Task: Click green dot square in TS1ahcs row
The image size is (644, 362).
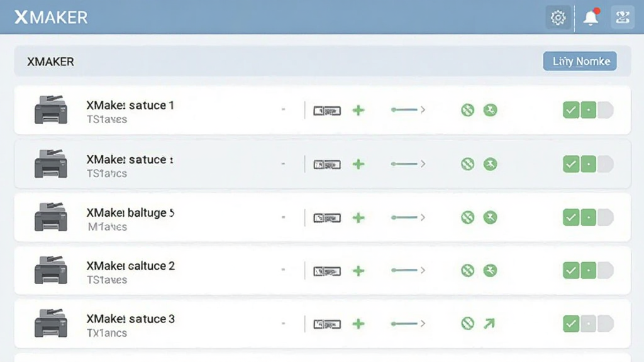Action: tap(589, 164)
